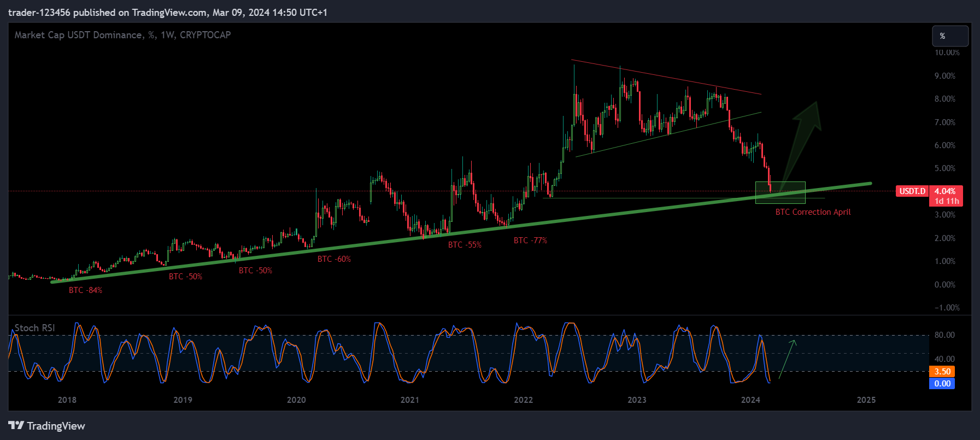Click the chart title Market Cap USDT Dominance
The image size is (980, 440).
[122, 35]
